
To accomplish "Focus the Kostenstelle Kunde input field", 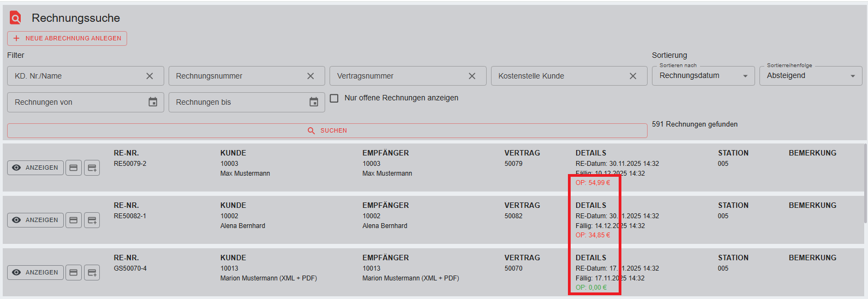I will pyautogui.click(x=556, y=76).
